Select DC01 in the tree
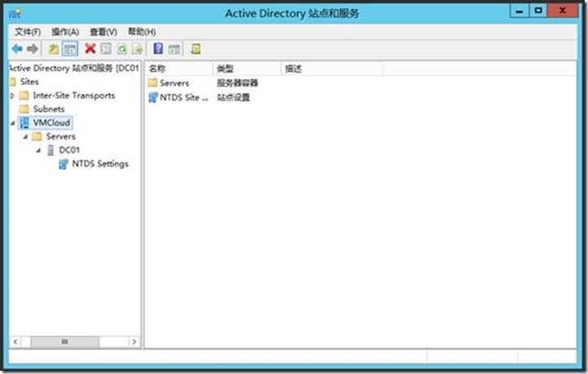 click(x=69, y=150)
